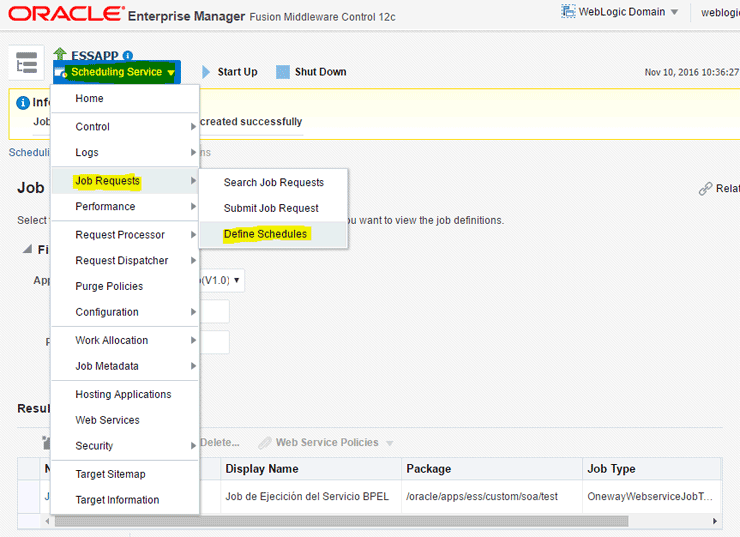Select Hosting Applications menu item
Screen dimensions: 740x537
[x=125, y=394]
